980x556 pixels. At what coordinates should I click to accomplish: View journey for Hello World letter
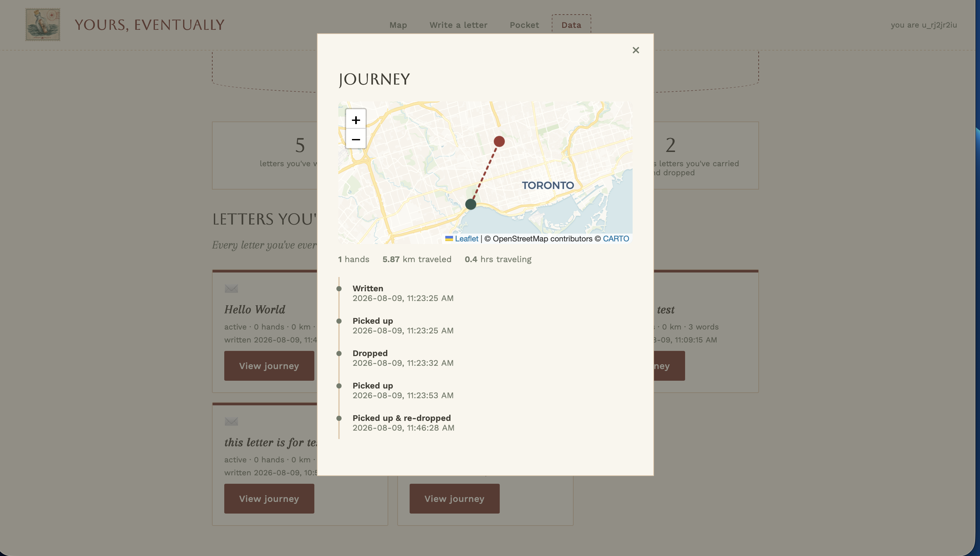(269, 366)
